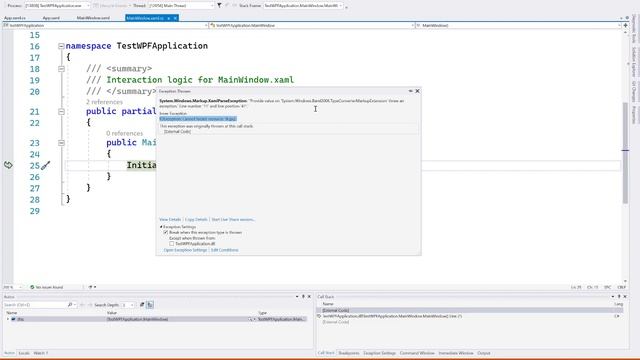Screen dimensions: 640x360
Task: Switch to the Exception Settings tab
Action: [x=380, y=353]
